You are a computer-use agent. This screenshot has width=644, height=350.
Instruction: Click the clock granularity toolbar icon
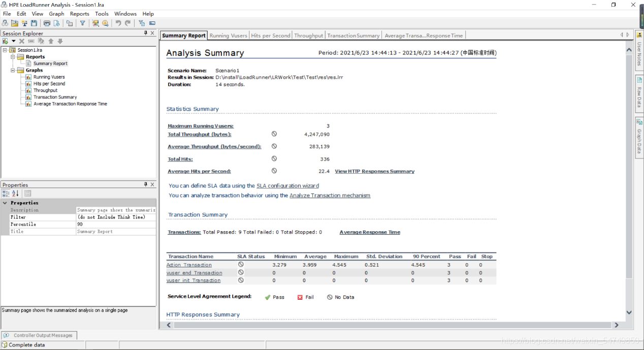point(105,23)
